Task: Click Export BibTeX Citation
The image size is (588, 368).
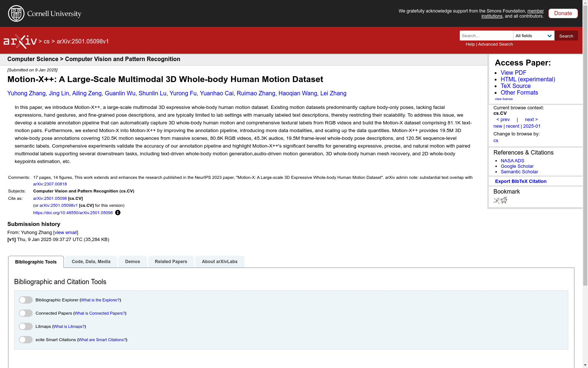Action: [521, 181]
